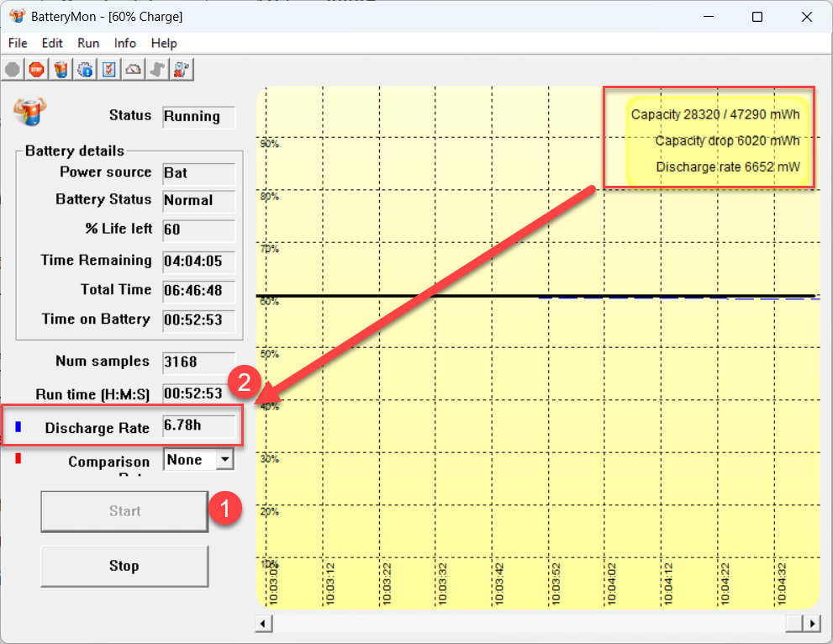Click the % Life left value 60

[198, 230]
